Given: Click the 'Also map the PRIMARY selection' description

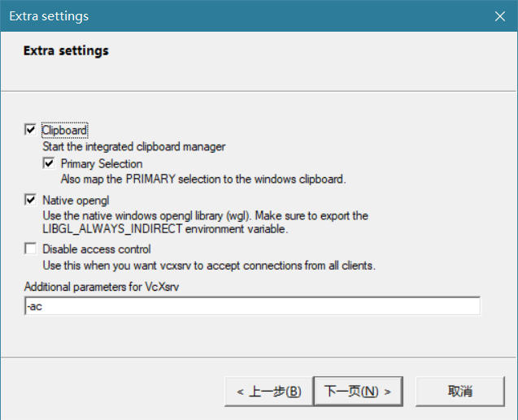Looking at the screenshot, I should 203,180.
